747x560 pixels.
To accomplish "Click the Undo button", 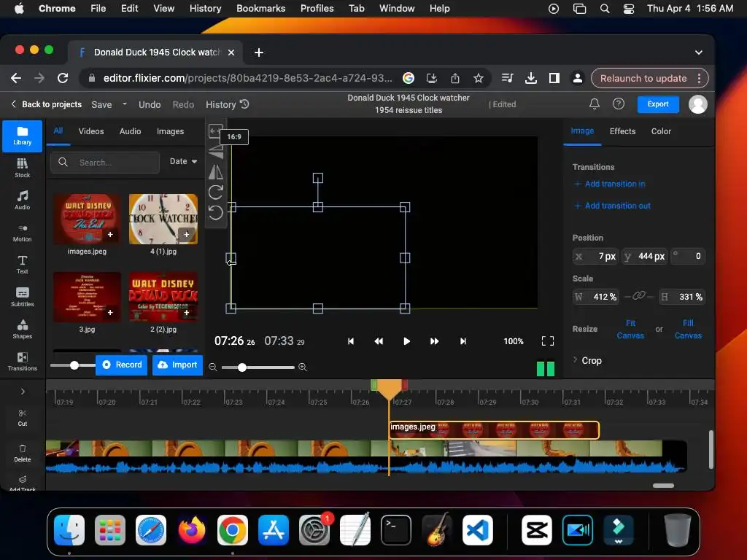I will click(150, 104).
